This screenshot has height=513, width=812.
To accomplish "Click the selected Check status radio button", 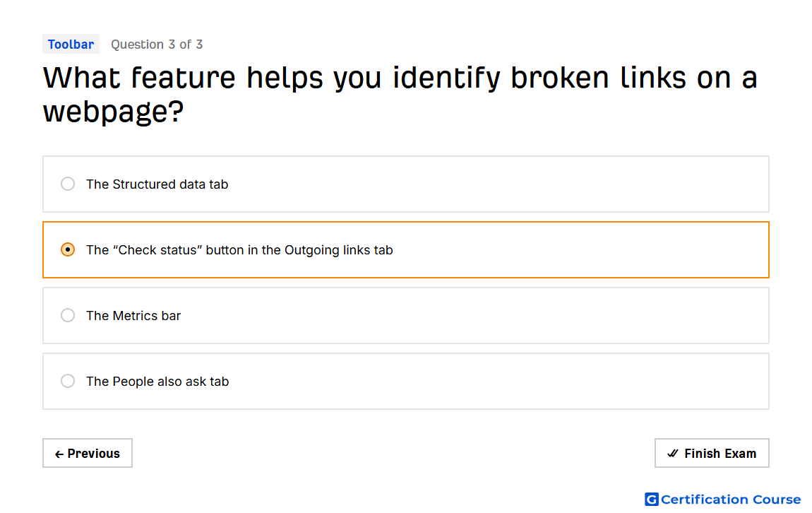I will pyautogui.click(x=68, y=249).
